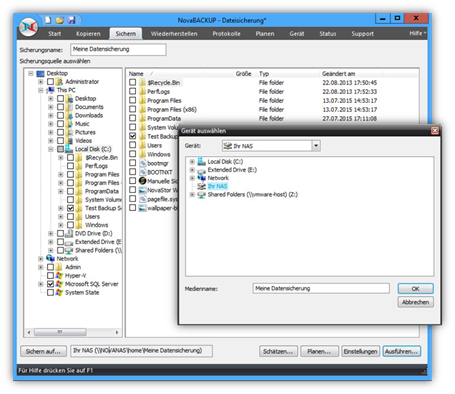Click the new document icon in title bar
Image resolution: width=455 pixels, height=394 pixels.
point(49,20)
